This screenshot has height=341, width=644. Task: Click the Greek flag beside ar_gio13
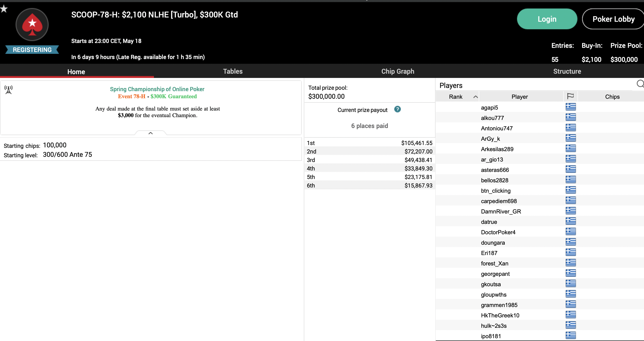pyautogui.click(x=571, y=159)
